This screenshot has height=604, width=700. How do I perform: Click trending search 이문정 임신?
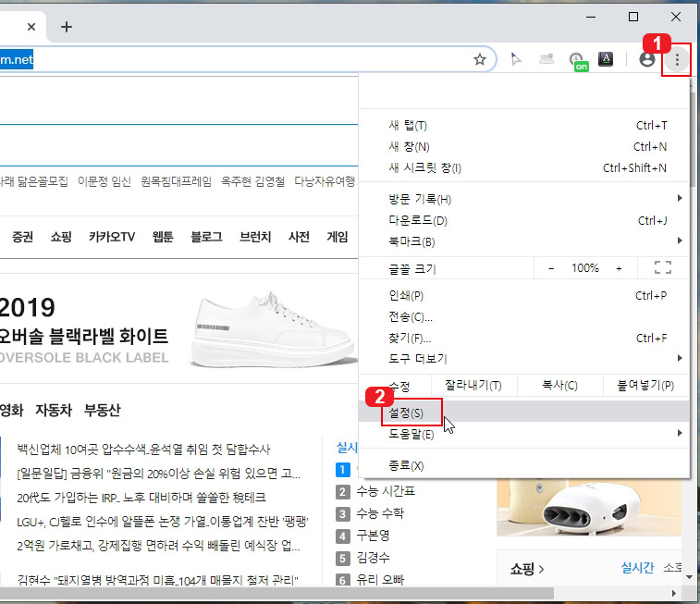coord(104,181)
